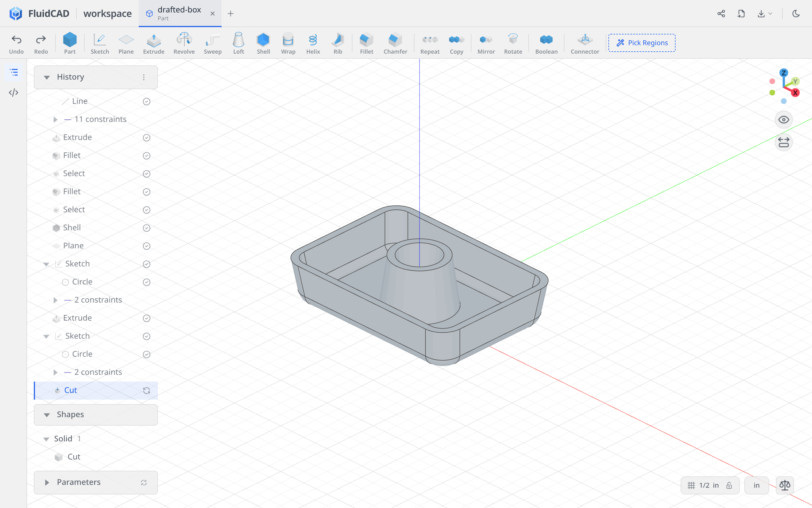
Task: Open the share icon in header
Action: tap(721, 14)
